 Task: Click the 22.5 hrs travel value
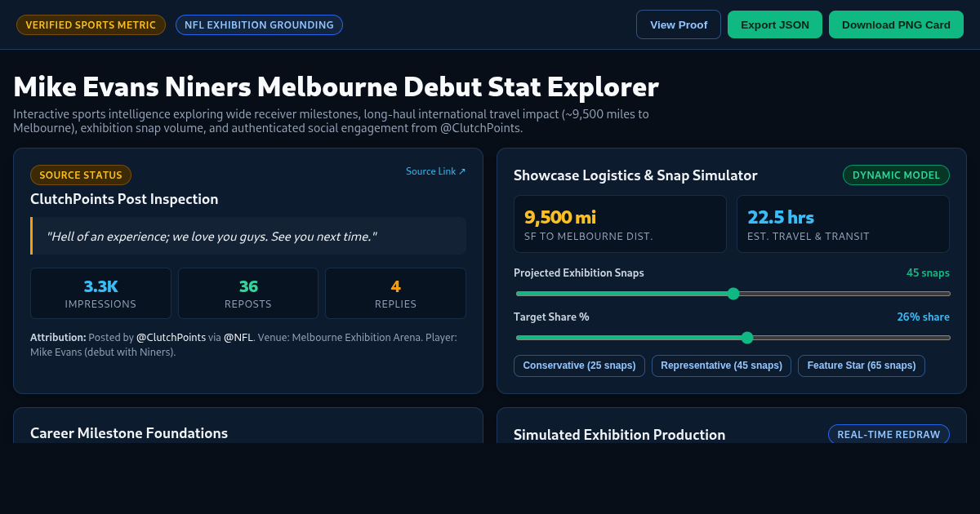pos(781,217)
